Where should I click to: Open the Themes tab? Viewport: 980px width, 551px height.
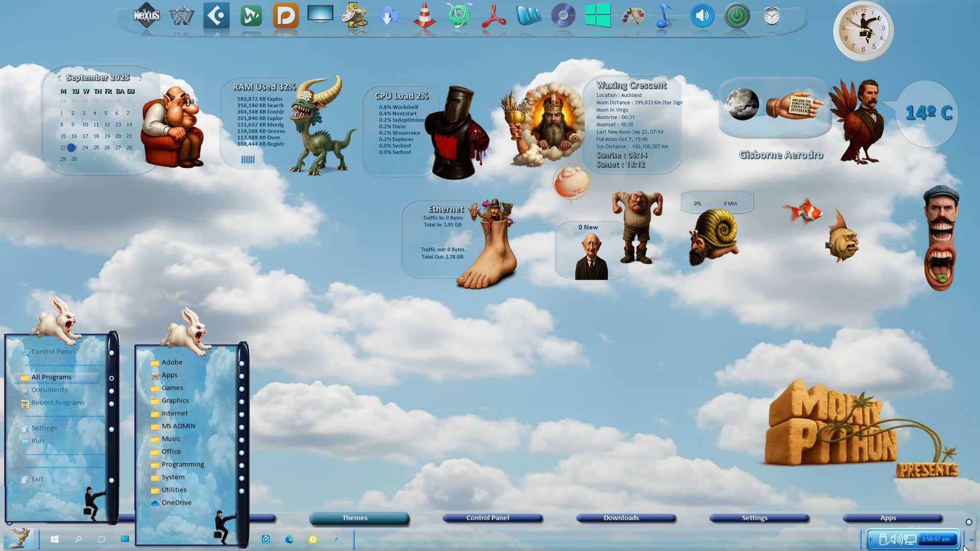tap(355, 518)
